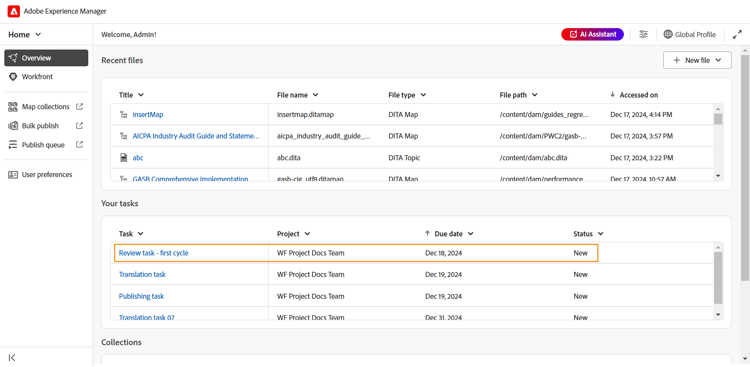
Task: Open User preferences from the sidebar
Action: (46, 175)
